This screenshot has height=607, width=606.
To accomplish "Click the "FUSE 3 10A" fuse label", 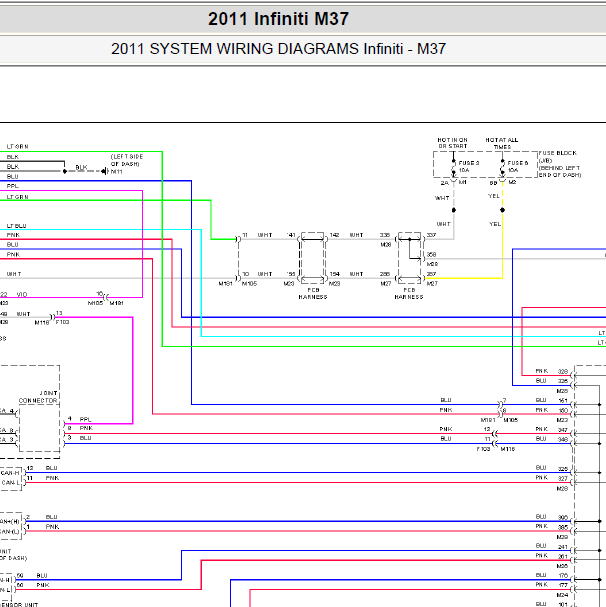I will (x=469, y=166).
